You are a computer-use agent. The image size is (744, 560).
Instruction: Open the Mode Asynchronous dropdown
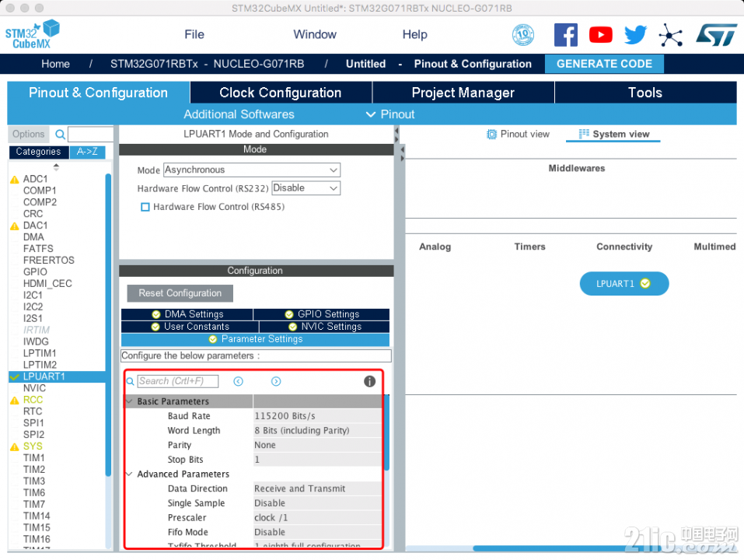[252, 170]
